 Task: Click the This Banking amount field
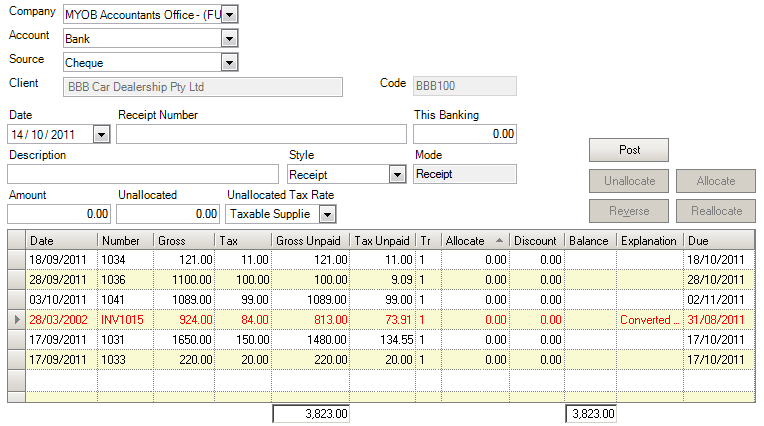pyautogui.click(x=464, y=134)
